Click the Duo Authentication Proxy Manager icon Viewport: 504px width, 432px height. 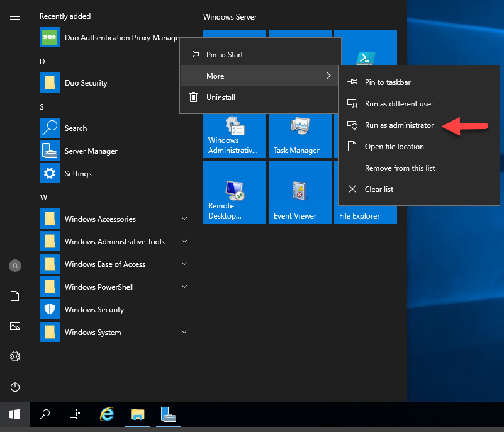tap(50, 37)
